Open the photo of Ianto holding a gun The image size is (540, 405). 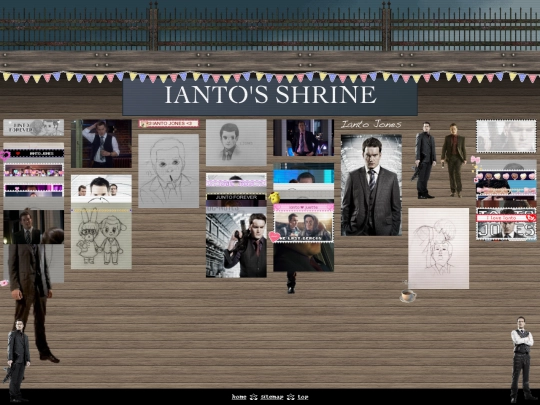(236, 245)
